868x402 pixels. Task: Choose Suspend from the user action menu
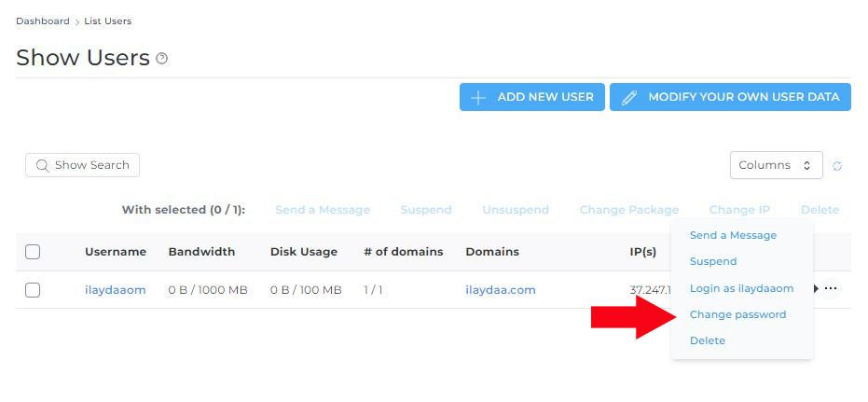coord(713,261)
